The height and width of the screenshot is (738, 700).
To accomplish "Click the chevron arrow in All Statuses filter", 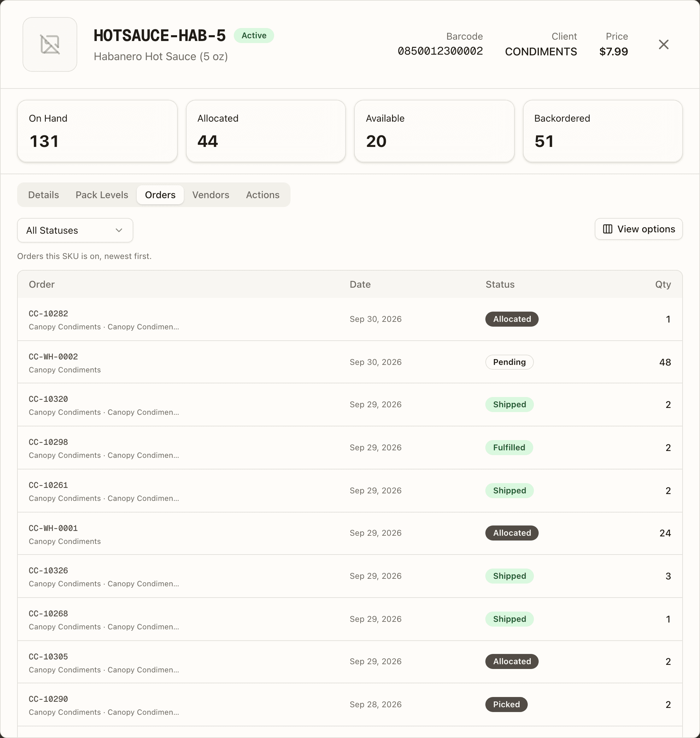I will pos(119,231).
